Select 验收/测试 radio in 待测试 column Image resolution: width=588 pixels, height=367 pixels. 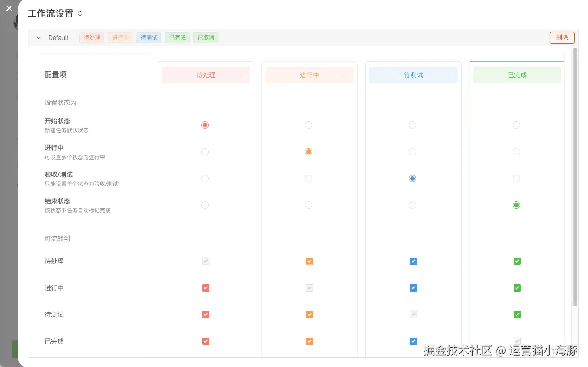tap(413, 178)
